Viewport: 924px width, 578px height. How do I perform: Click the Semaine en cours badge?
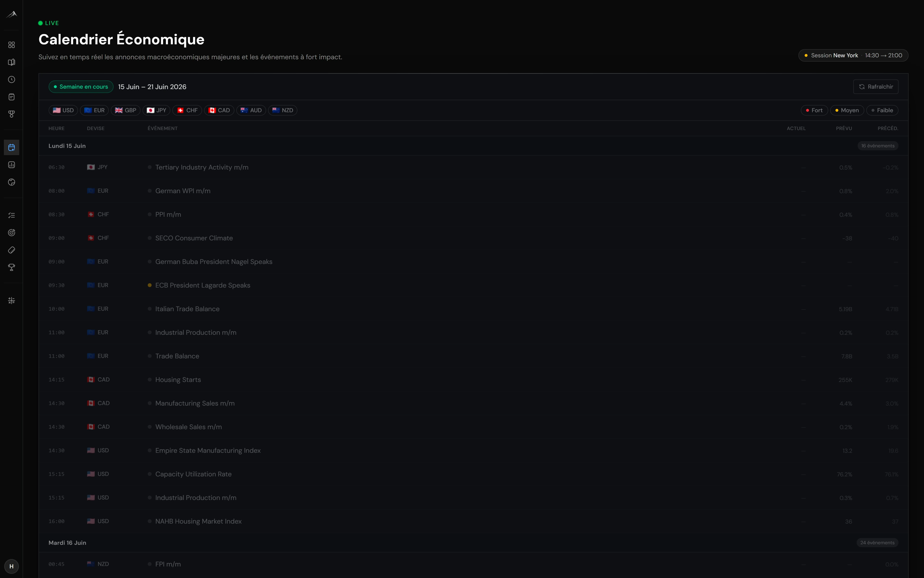(x=81, y=87)
